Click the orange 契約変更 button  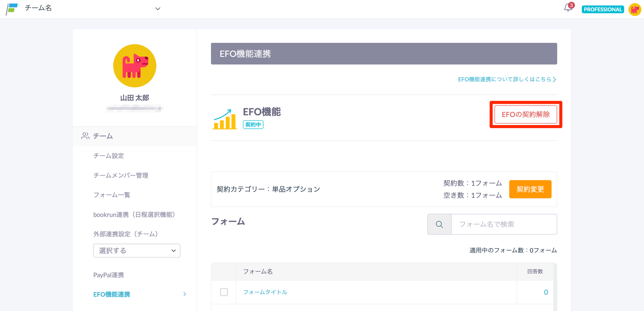click(530, 189)
